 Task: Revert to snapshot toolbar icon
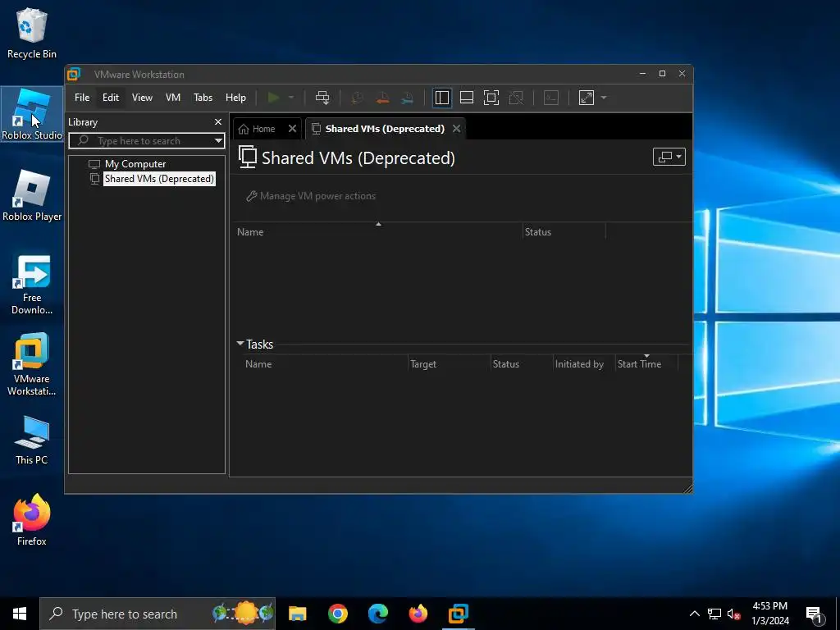(x=382, y=98)
